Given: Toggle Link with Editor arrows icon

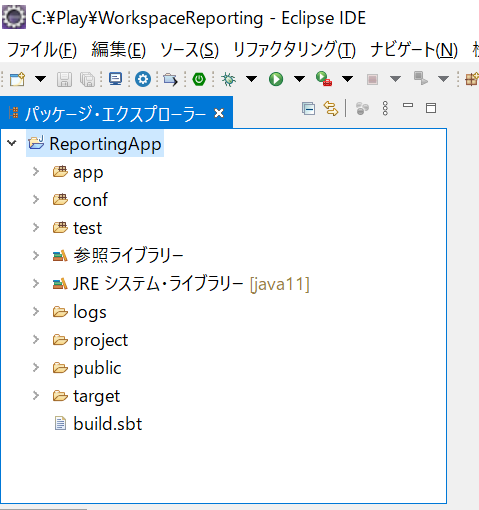Looking at the screenshot, I should 331,109.
